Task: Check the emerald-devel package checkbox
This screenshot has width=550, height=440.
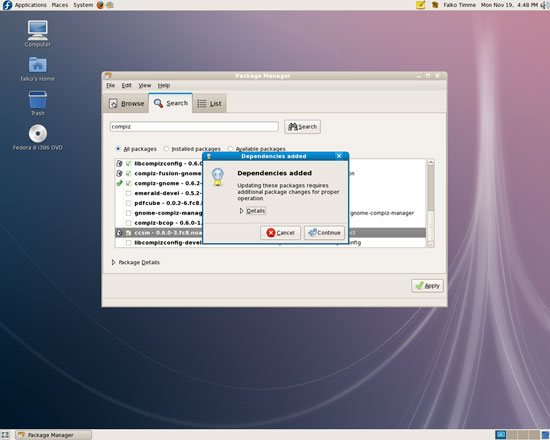Action: pos(128,193)
